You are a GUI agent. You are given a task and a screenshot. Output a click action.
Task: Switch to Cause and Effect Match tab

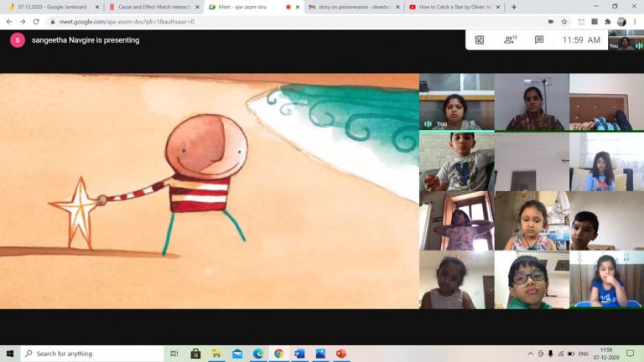click(x=153, y=7)
